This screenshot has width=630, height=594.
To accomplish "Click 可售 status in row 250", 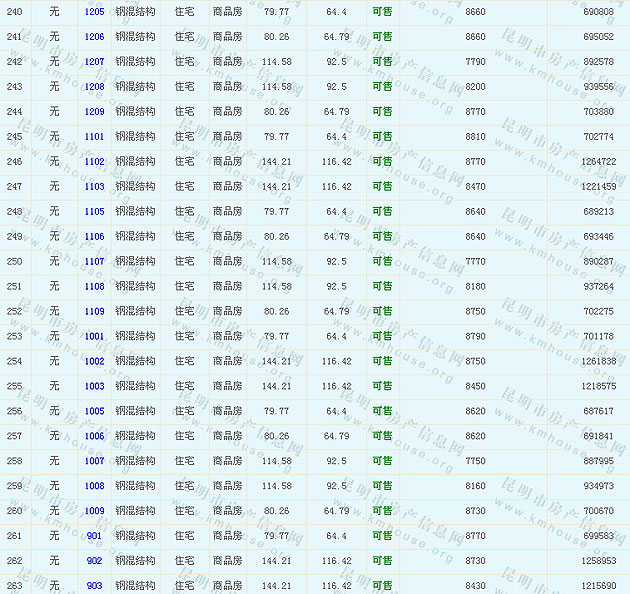I will 382,261.
